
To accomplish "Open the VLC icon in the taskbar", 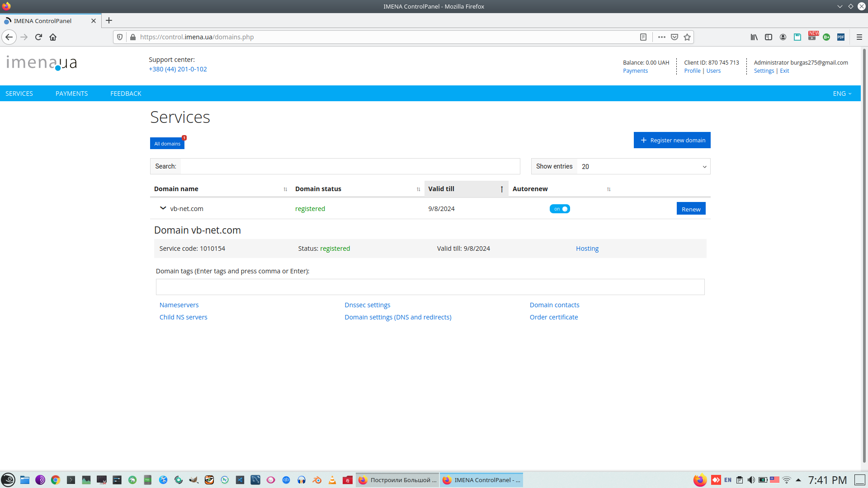I will click(332, 480).
